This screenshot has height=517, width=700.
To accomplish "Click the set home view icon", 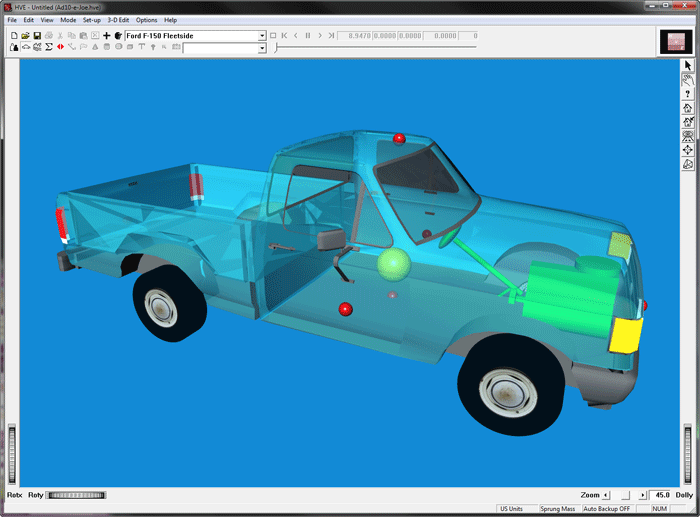I will coord(688,122).
